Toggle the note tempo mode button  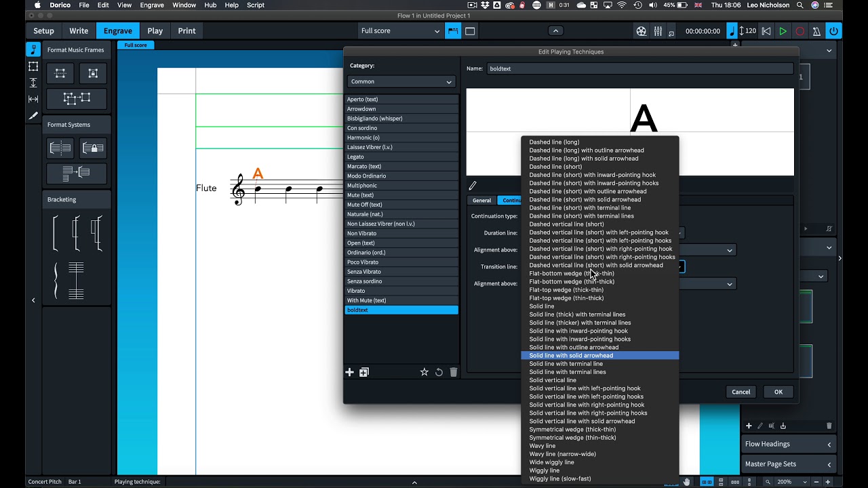[732, 31]
